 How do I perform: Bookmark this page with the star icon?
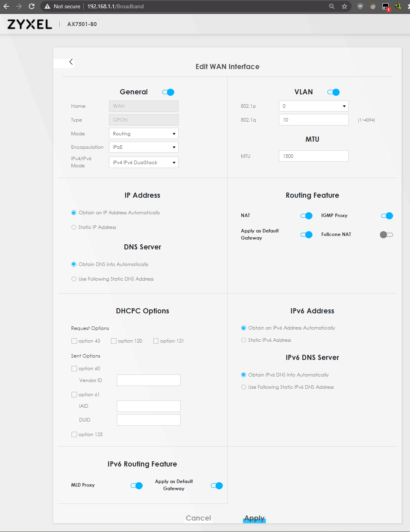(x=344, y=6)
